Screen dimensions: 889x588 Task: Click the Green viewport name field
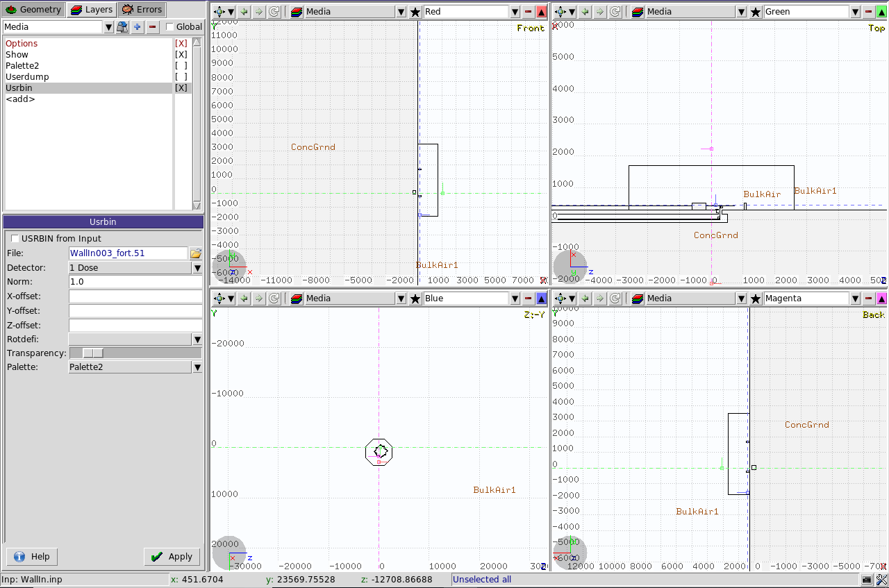click(x=806, y=12)
